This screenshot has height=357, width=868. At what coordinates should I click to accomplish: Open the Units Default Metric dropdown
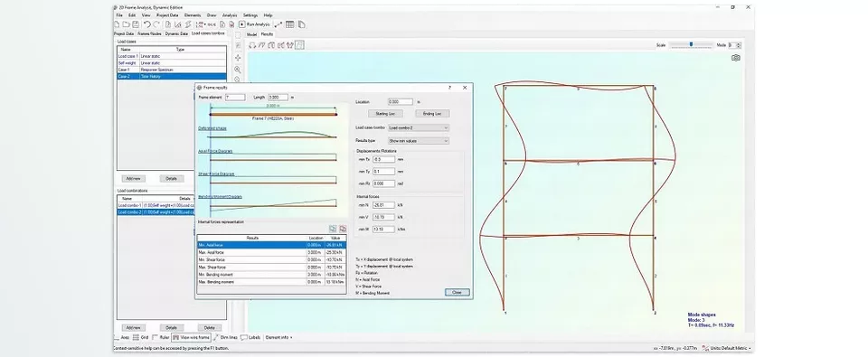click(x=727, y=348)
